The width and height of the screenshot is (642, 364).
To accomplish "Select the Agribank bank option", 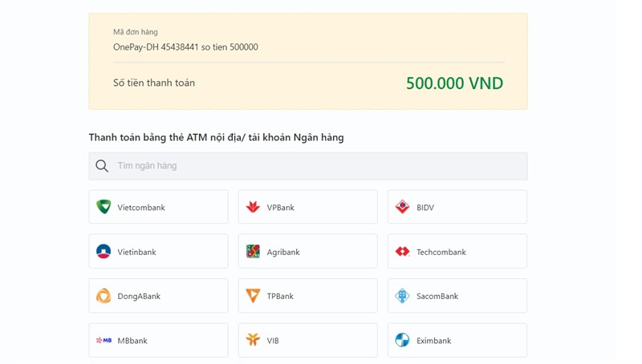I will (308, 252).
